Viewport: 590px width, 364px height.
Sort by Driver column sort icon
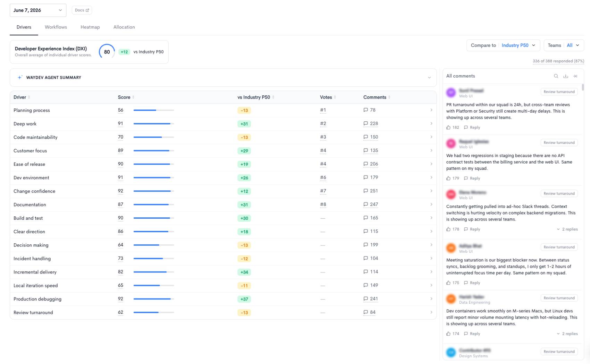pyautogui.click(x=29, y=97)
